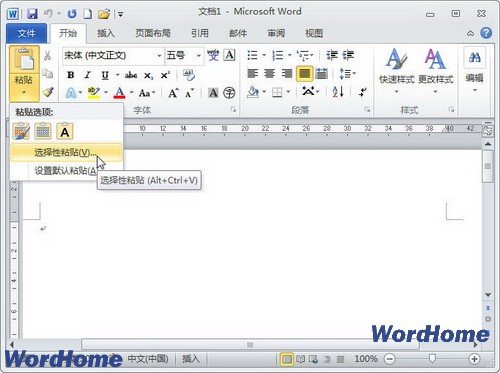This screenshot has width=500, height=373.
Task: Switch to the 插入 Insert tab
Action: (106, 33)
